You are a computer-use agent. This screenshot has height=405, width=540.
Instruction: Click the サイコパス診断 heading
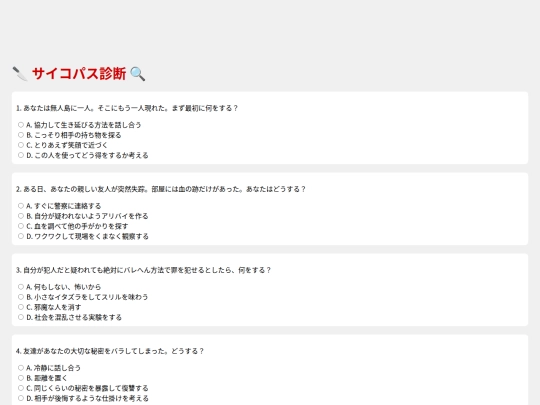(x=79, y=74)
